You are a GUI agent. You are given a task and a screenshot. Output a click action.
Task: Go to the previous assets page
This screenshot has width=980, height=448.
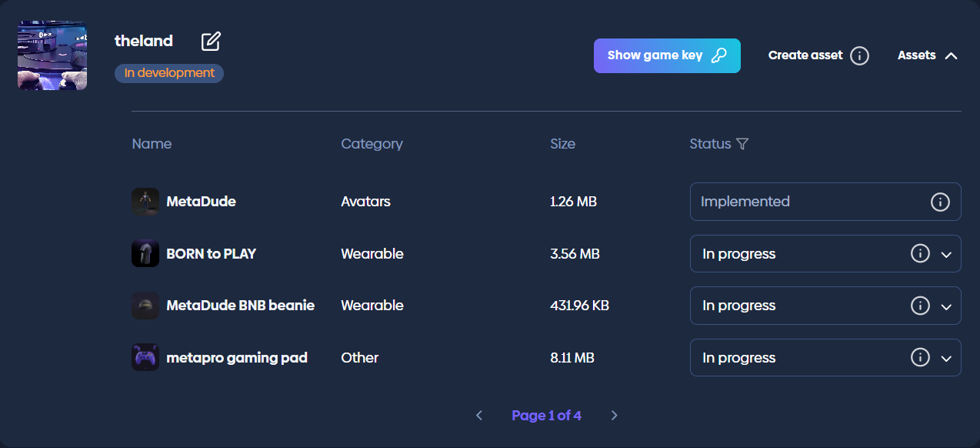(479, 416)
